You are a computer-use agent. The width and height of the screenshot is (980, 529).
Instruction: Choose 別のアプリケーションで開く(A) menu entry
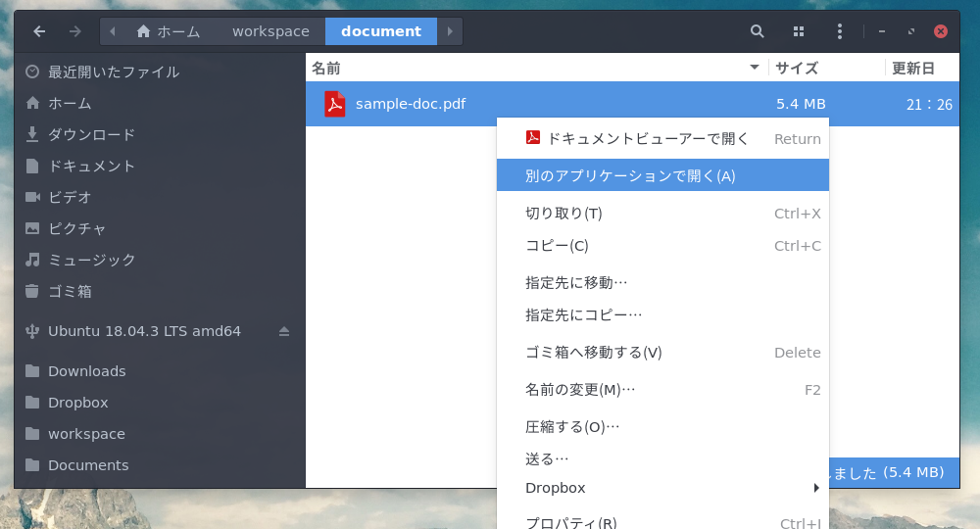(662, 175)
